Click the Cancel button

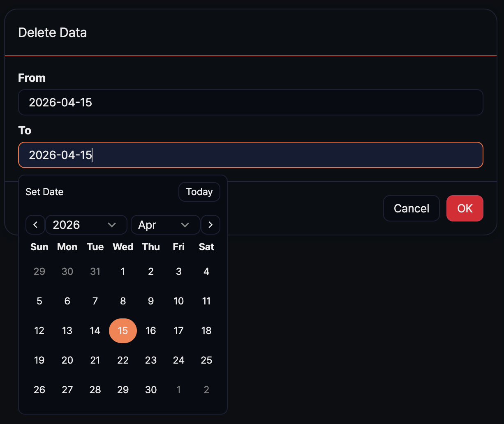coord(411,208)
